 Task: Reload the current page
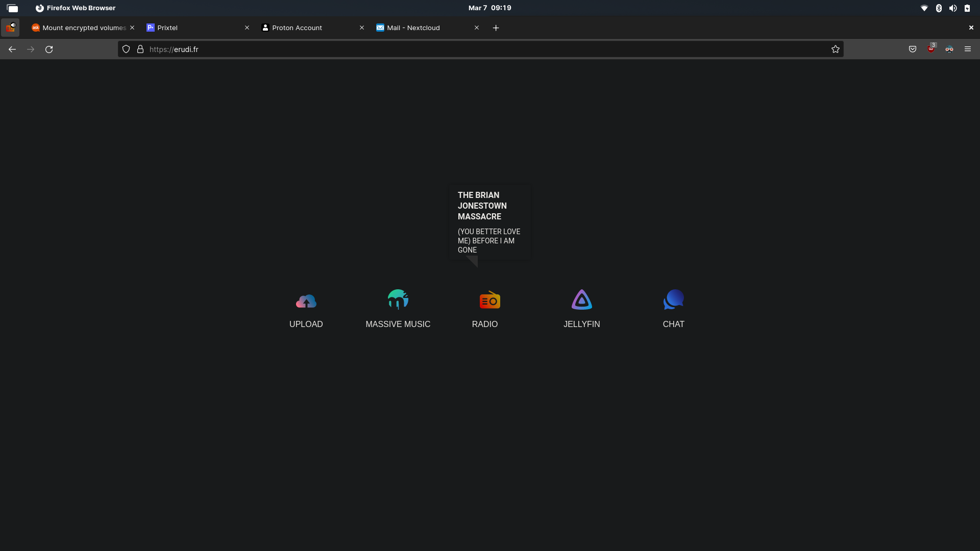point(49,49)
